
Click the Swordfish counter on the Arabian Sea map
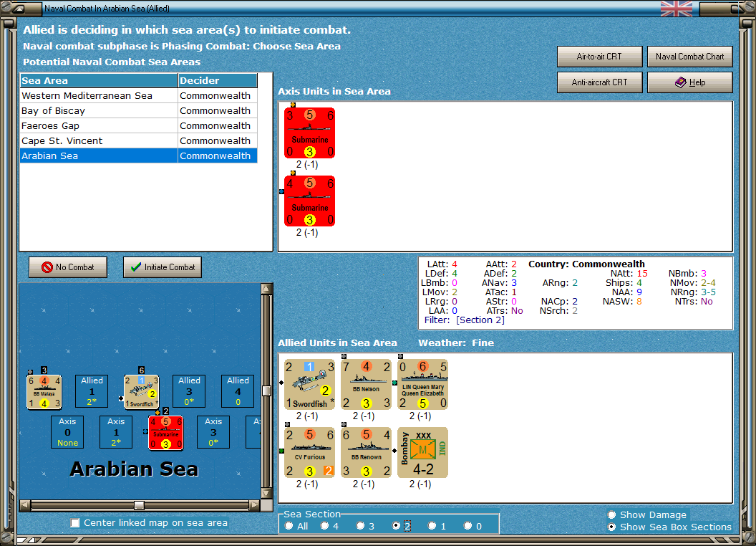(x=141, y=392)
